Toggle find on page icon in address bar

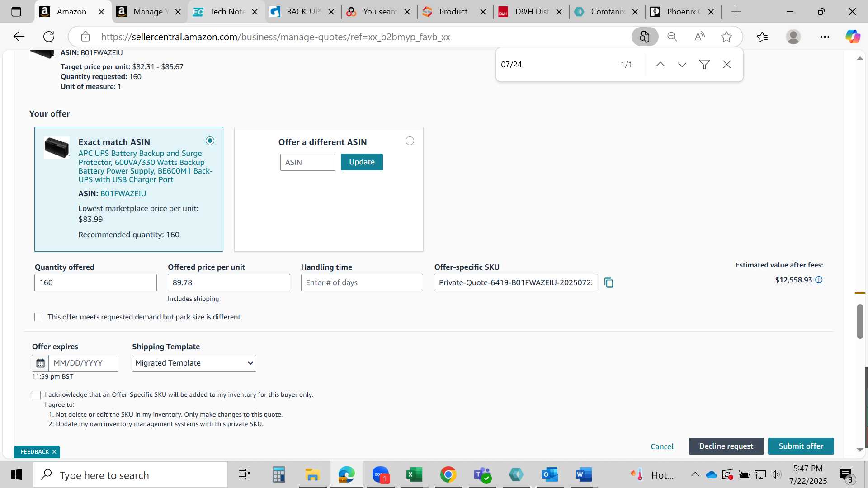(645, 37)
